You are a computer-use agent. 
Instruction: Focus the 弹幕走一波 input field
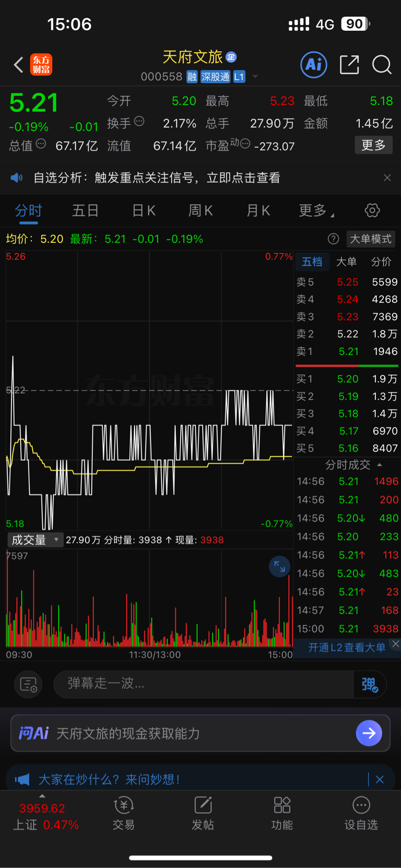204,684
